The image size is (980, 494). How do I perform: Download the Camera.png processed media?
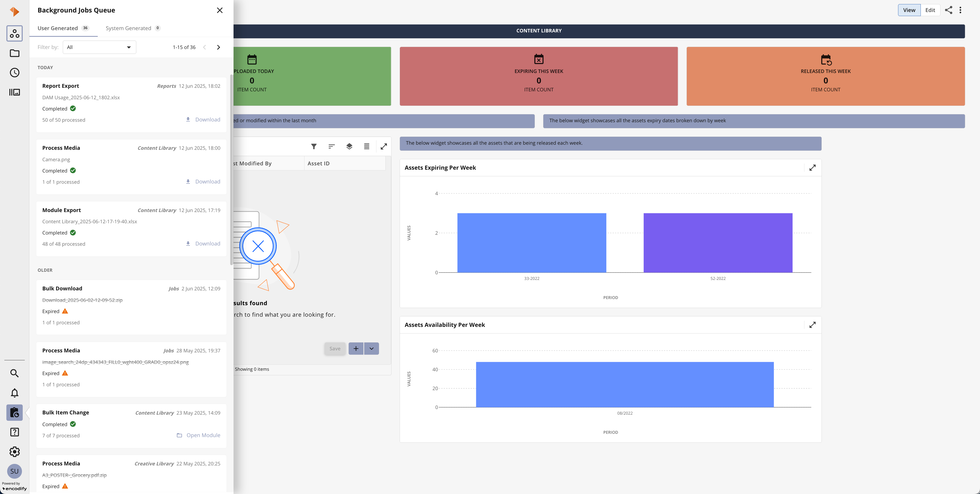coord(203,181)
